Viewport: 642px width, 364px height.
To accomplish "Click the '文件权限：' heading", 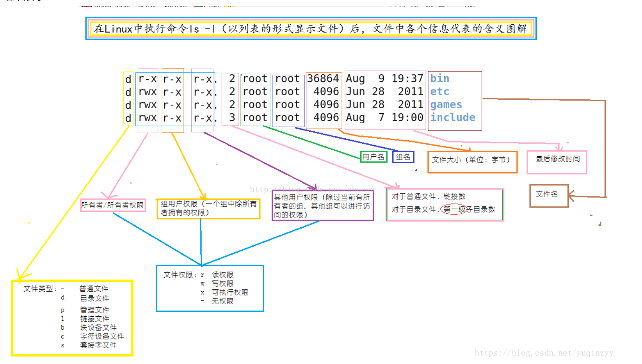I will [x=180, y=275].
